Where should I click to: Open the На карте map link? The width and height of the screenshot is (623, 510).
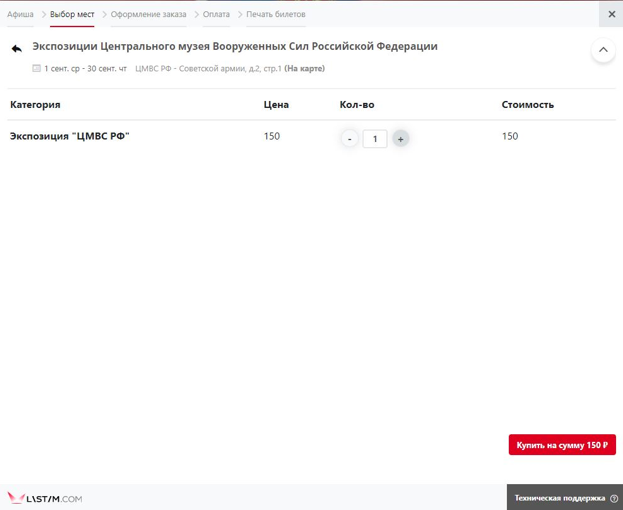coord(304,69)
